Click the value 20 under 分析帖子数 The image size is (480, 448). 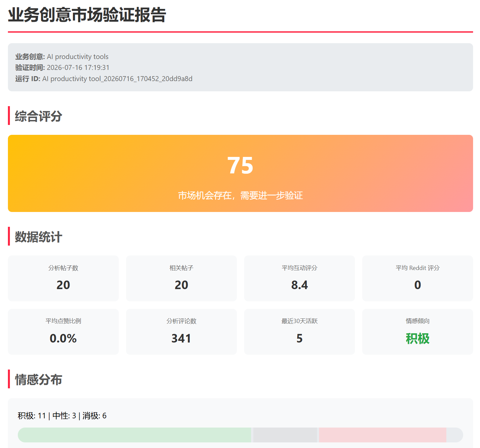point(63,285)
